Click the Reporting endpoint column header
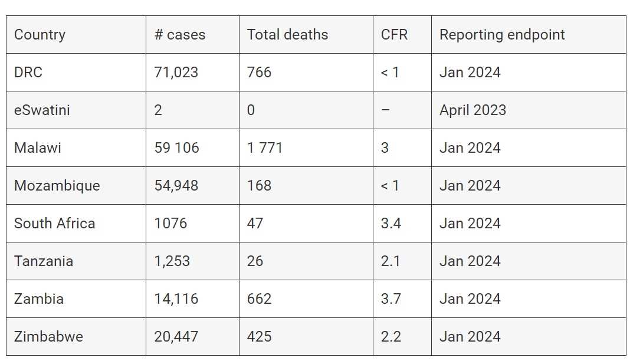 502,35
